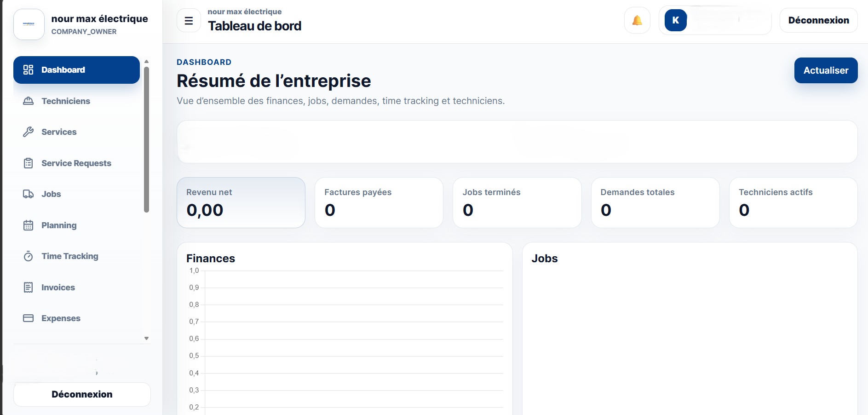
Task: Open Expenses in the sidebar
Action: [x=76, y=318]
